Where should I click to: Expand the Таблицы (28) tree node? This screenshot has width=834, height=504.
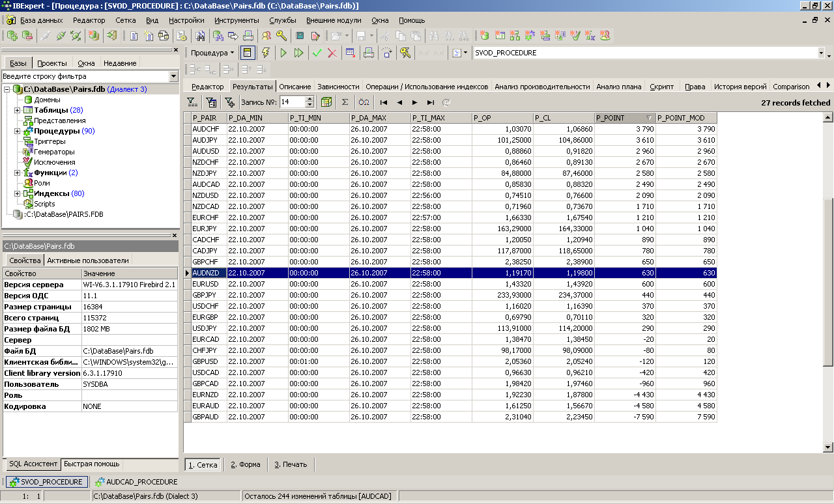click(x=18, y=110)
